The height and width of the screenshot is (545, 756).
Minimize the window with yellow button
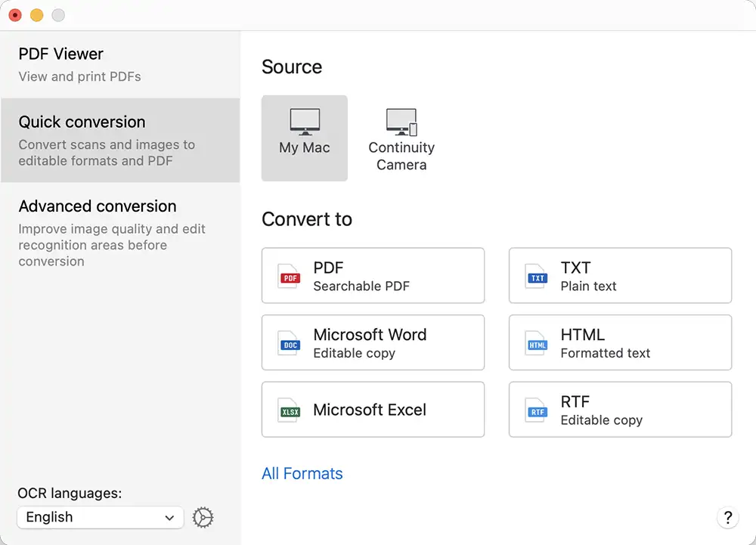click(36, 15)
